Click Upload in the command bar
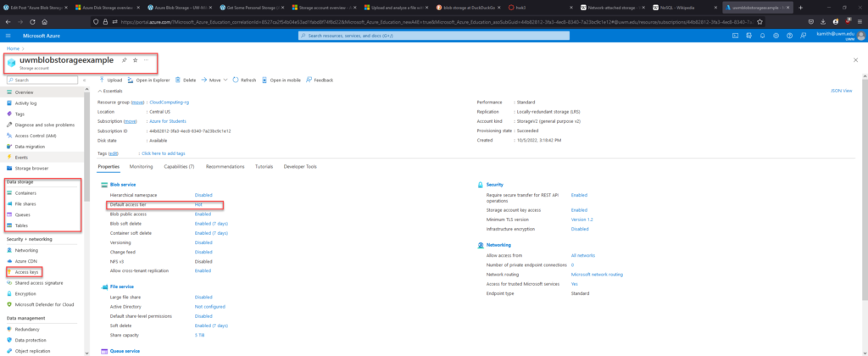Screen dimensions: 868x356 click(x=111, y=80)
